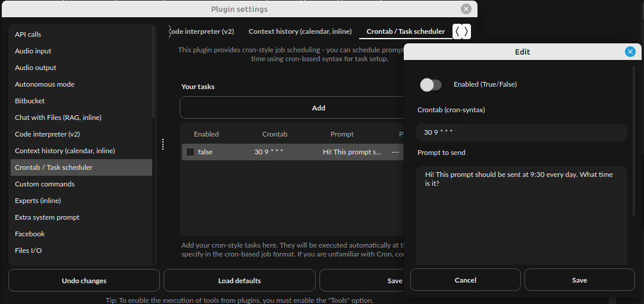Click into the Prompt to send text area
This screenshot has width=644, height=304.
pos(521,216)
